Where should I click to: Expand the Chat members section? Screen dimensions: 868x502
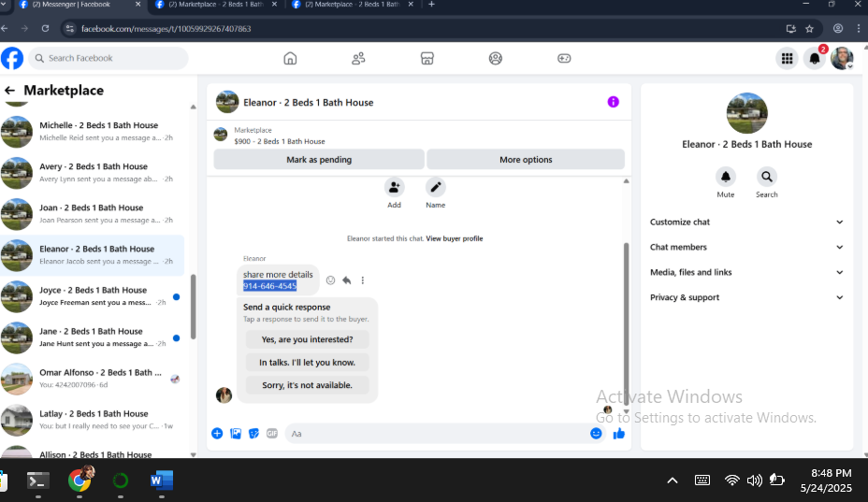click(746, 247)
